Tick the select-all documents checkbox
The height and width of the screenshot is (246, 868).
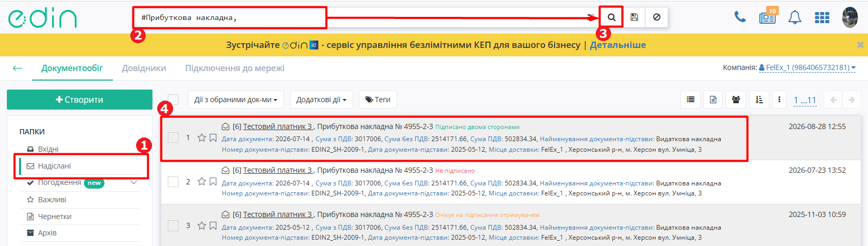point(173,100)
